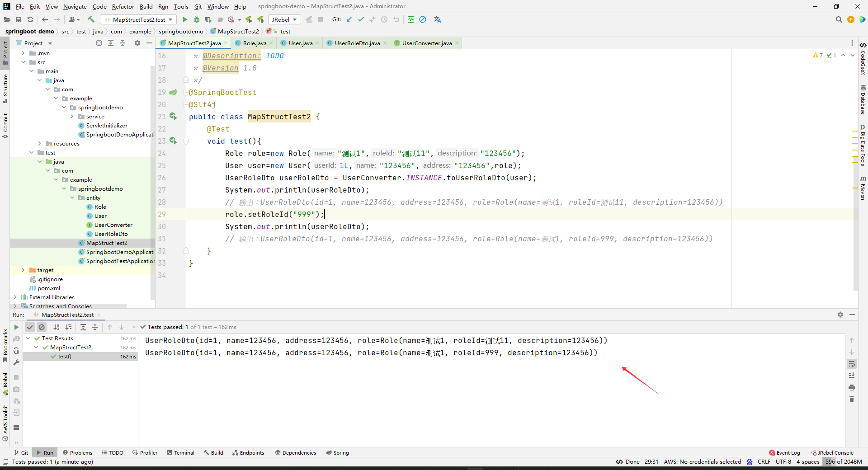Screen dimensions: 868x470
Task: Click the memory indicator 596 of 2048M
Action: pos(843,461)
